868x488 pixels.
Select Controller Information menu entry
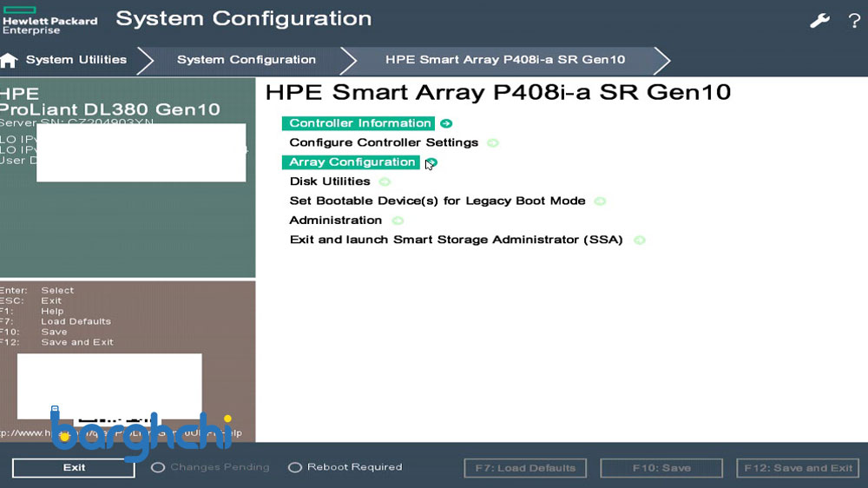click(x=359, y=123)
